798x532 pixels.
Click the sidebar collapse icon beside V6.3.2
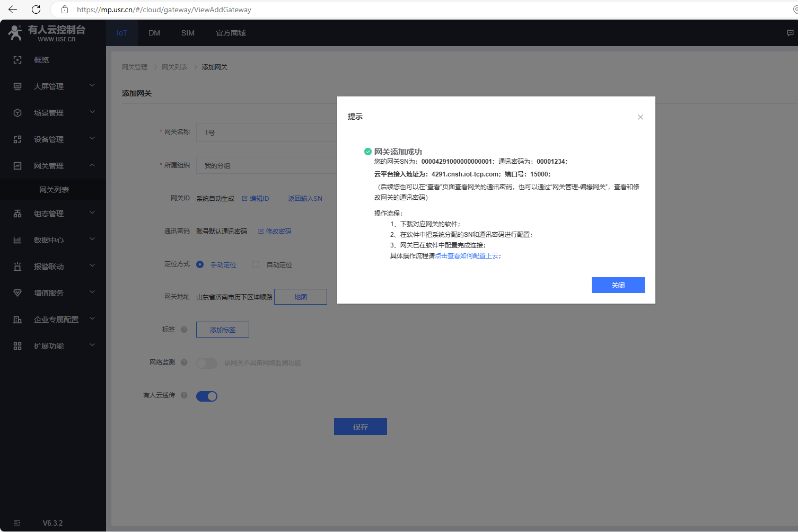tap(17, 523)
